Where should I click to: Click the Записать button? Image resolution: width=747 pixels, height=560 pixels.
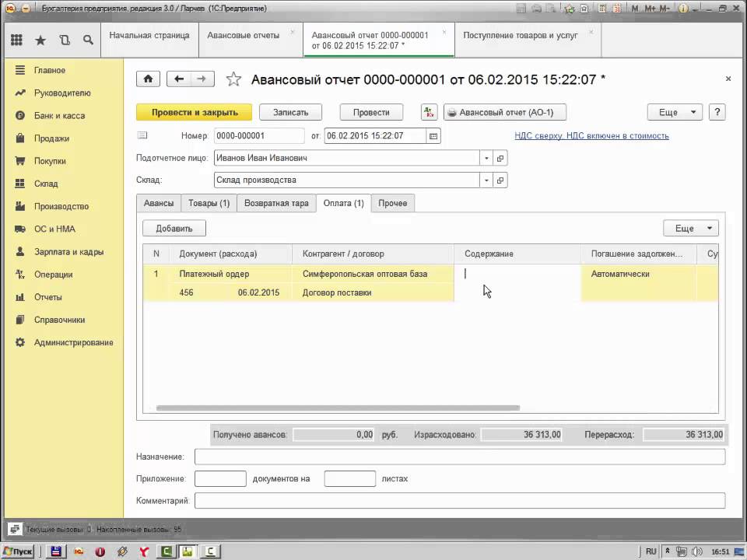290,112
